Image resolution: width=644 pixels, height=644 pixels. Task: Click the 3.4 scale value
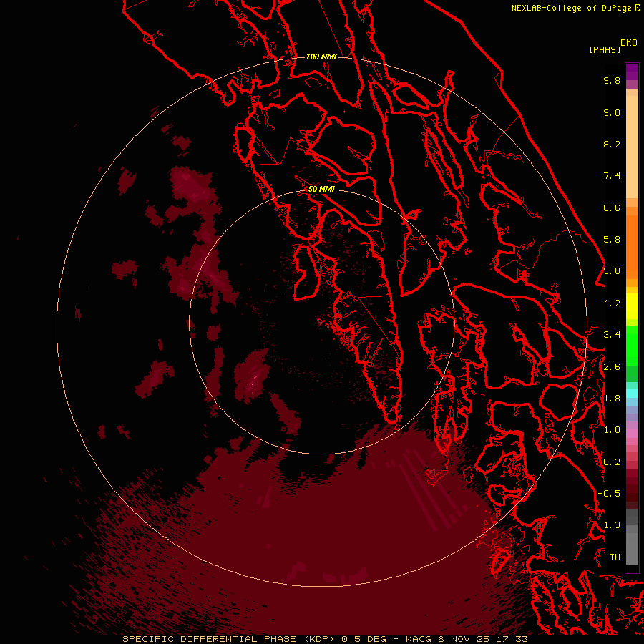coord(612,335)
